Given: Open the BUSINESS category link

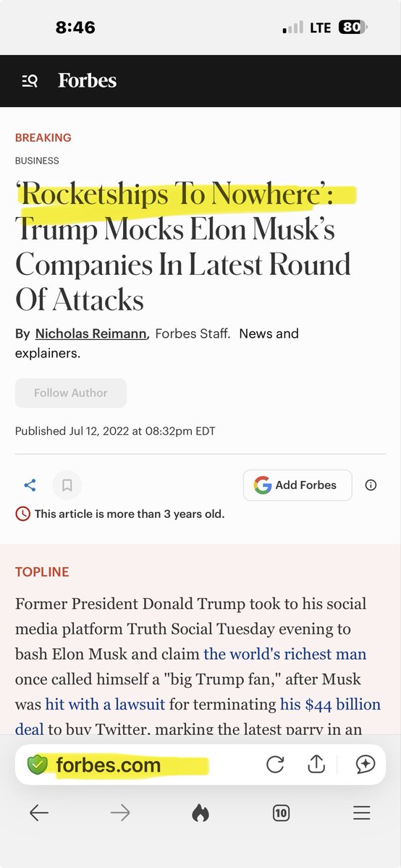Looking at the screenshot, I should [37, 161].
